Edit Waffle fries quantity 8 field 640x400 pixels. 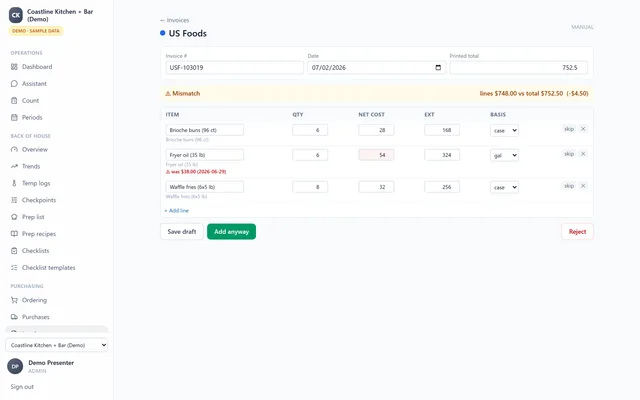310,187
